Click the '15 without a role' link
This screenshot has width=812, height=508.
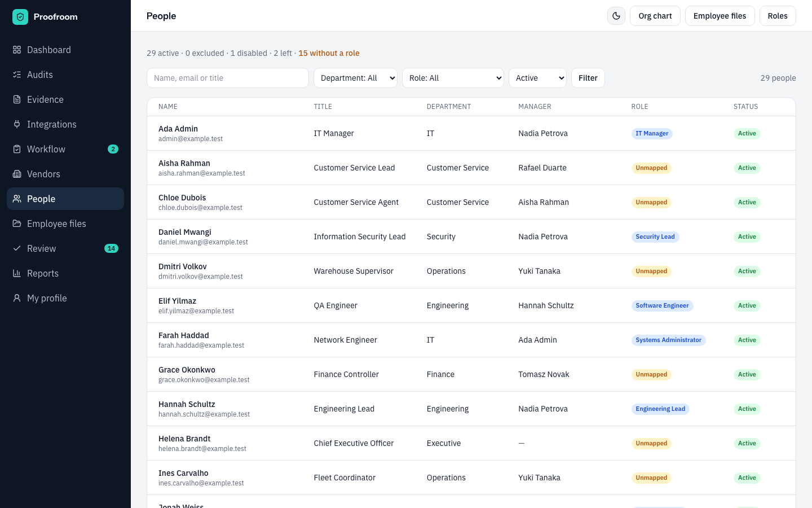tap(329, 53)
